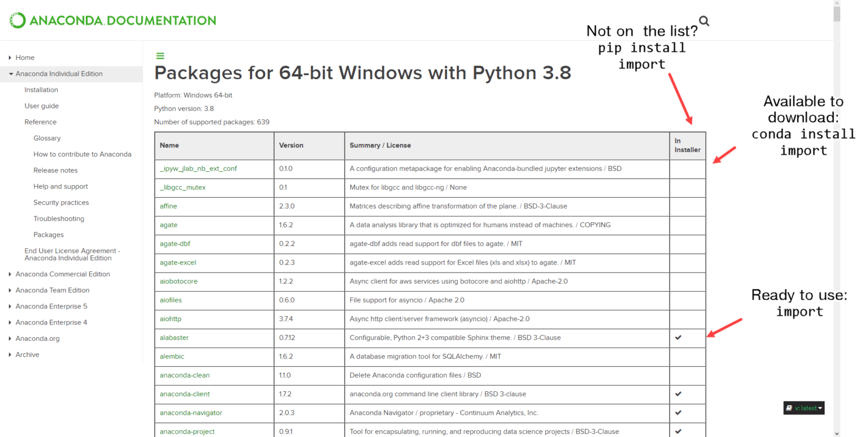Click the checkmark in the anaconda-navigator row
Image resolution: width=868 pixels, height=437 pixels.
[678, 413]
